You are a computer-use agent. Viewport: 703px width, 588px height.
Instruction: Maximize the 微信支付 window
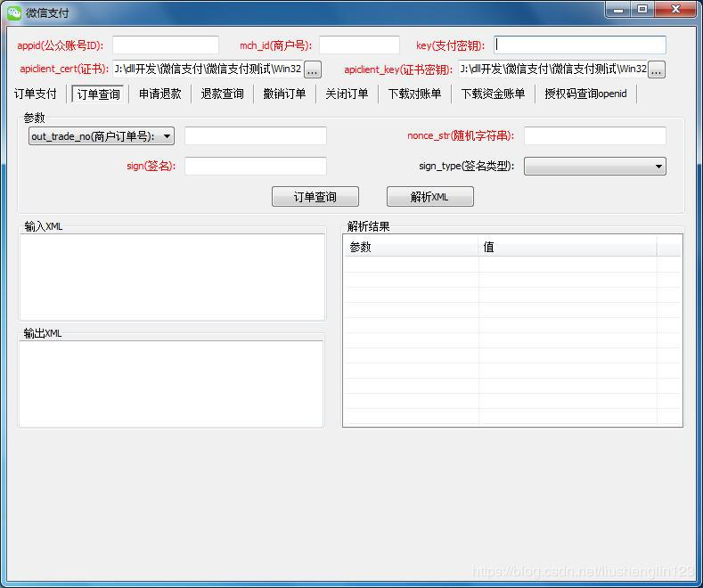[642, 9]
